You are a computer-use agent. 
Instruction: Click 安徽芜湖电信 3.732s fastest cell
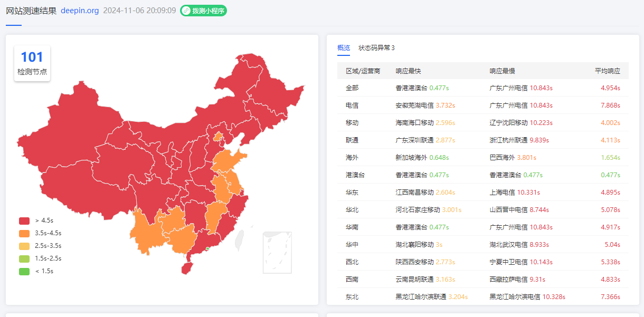click(425, 105)
